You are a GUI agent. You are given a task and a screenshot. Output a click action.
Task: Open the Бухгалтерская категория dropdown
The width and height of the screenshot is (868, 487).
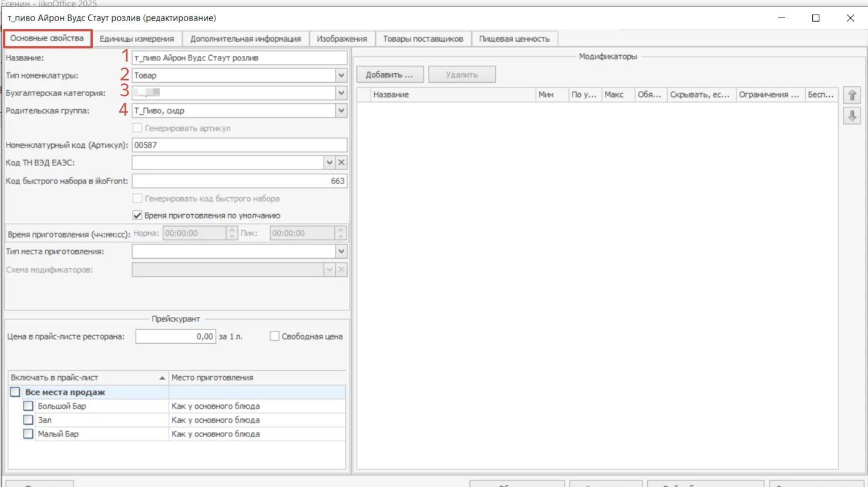pyautogui.click(x=341, y=93)
